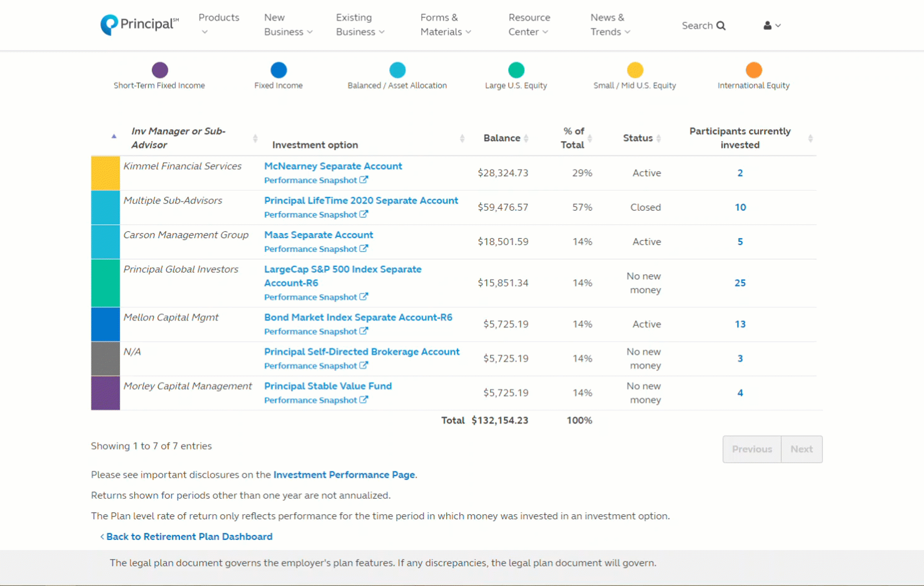Expand the Resource Center dropdown

(529, 25)
